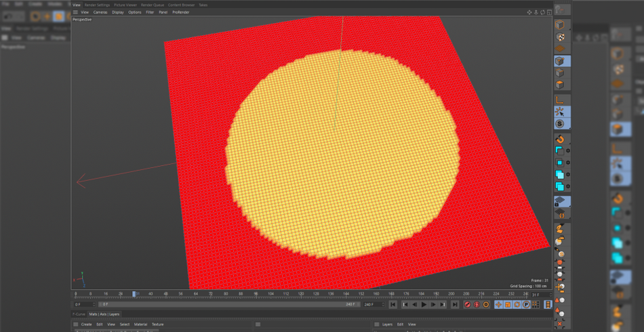Image resolution: width=644 pixels, height=332 pixels.
Task: Open Create menu in material manager
Action: tap(86, 325)
